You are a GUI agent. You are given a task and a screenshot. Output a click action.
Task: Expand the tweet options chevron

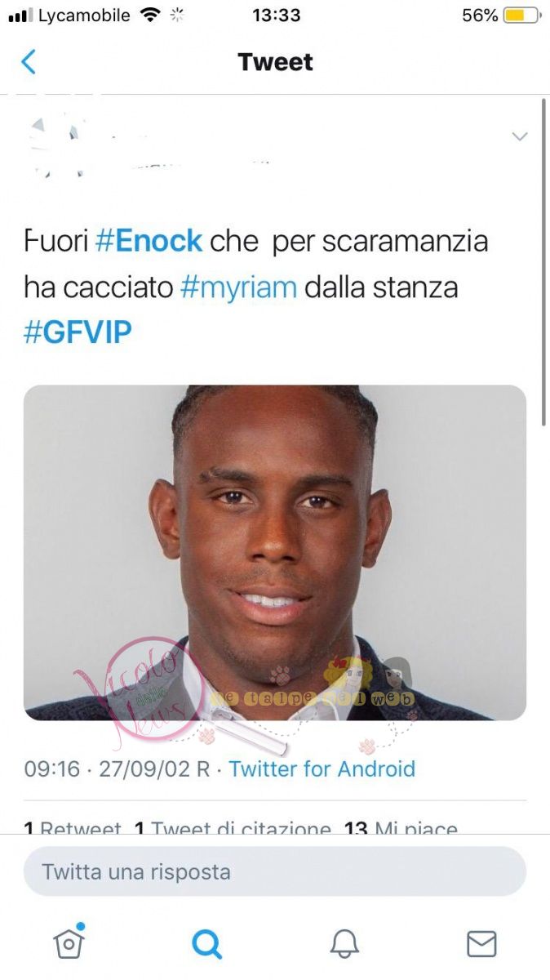point(520,136)
